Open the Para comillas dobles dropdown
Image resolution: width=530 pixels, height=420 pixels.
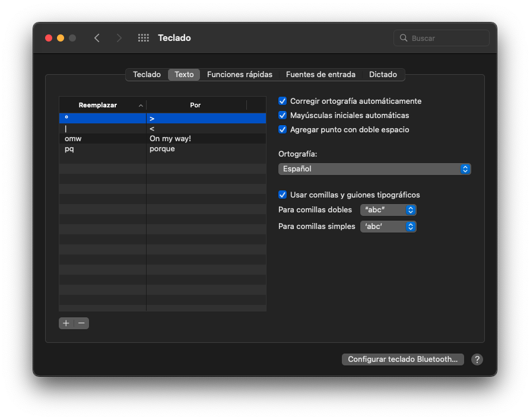tap(388, 210)
